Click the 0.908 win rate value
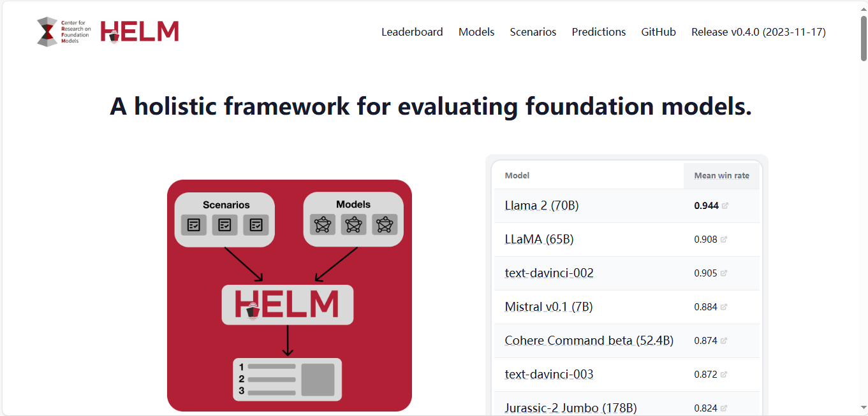The height and width of the screenshot is (416, 868). (705, 240)
